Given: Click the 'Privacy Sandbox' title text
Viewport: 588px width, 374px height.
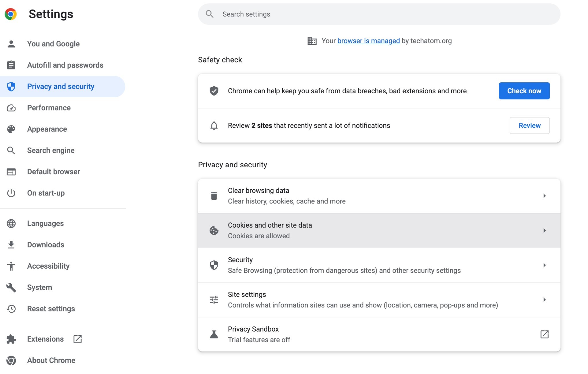Looking at the screenshot, I should (x=253, y=329).
